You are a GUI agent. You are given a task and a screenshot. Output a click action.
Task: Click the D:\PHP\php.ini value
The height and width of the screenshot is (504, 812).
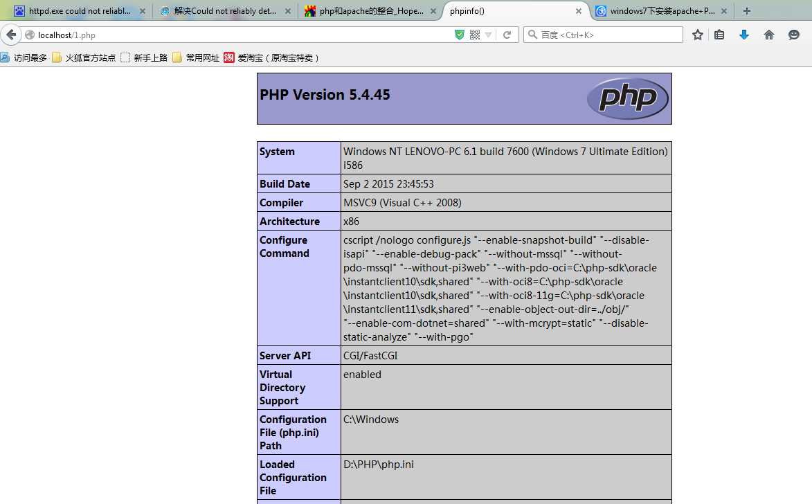point(379,464)
